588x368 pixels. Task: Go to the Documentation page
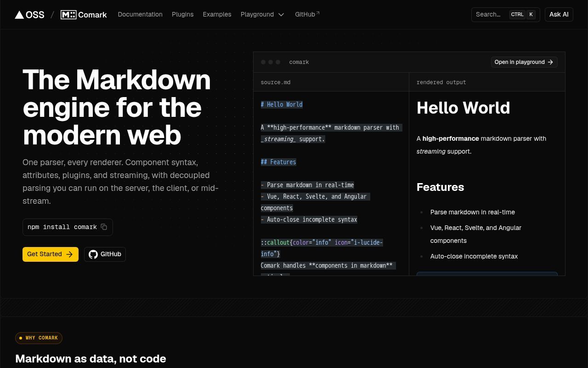[140, 14]
